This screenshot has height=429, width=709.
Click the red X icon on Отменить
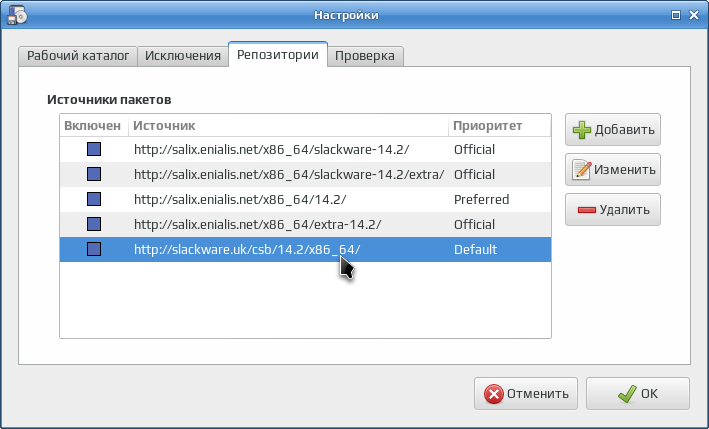pos(493,394)
